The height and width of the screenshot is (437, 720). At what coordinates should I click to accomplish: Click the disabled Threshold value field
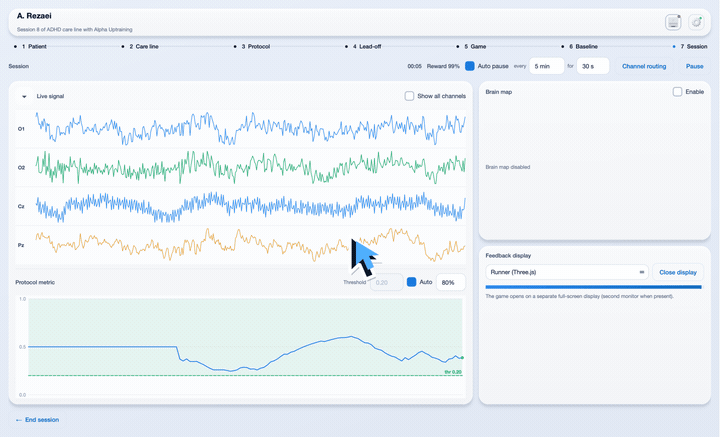click(x=387, y=282)
